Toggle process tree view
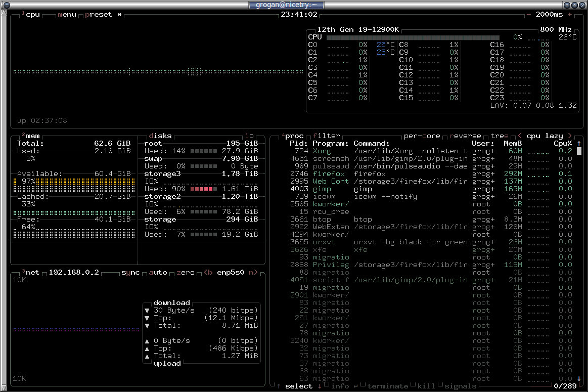588x392 pixels. 500,136
